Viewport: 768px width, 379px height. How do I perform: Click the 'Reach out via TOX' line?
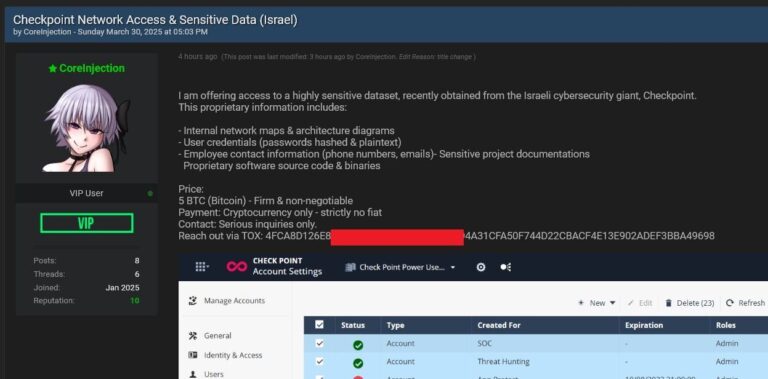point(446,236)
